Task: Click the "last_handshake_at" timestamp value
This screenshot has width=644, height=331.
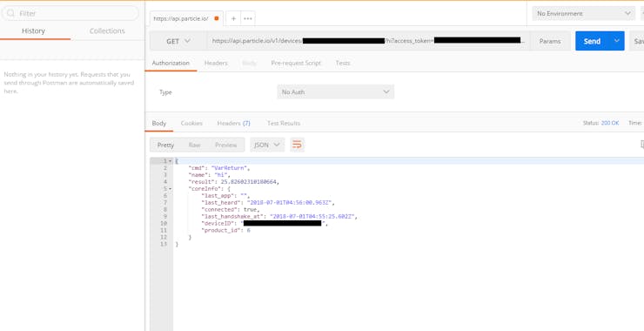Action: pos(313,216)
